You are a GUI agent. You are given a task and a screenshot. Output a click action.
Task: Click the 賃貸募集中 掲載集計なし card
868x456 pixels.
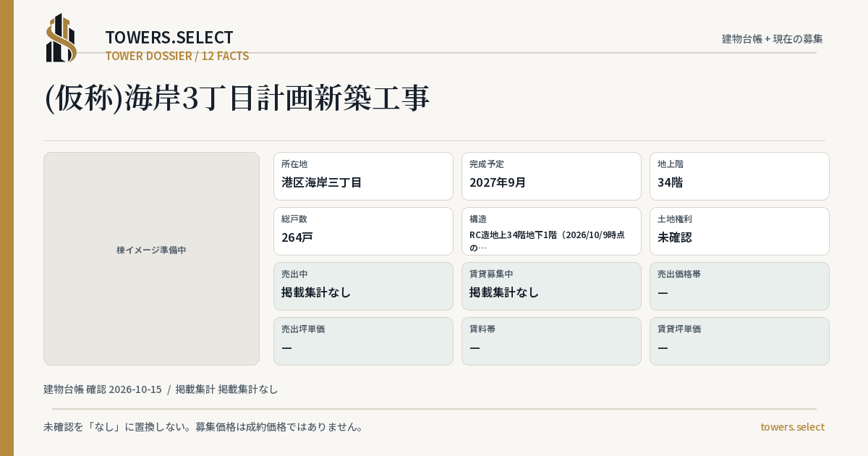pos(551,286)
